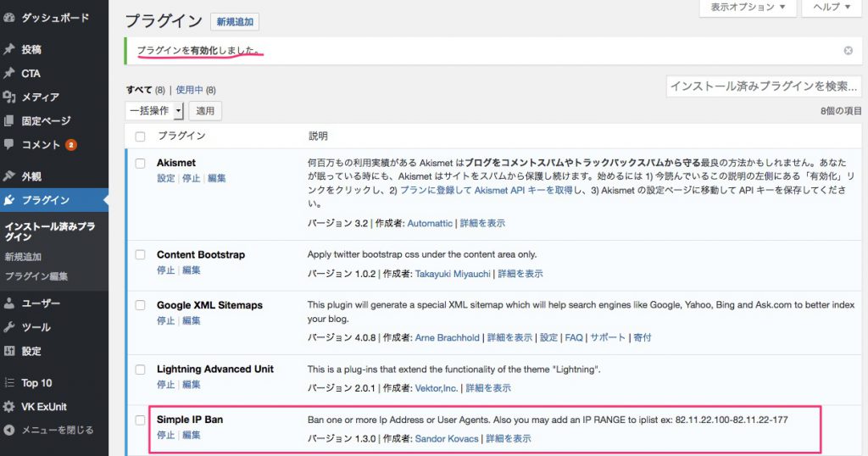
Task: Click the paintbrush icon beside 外観
Action: click(x=8, y=176)
